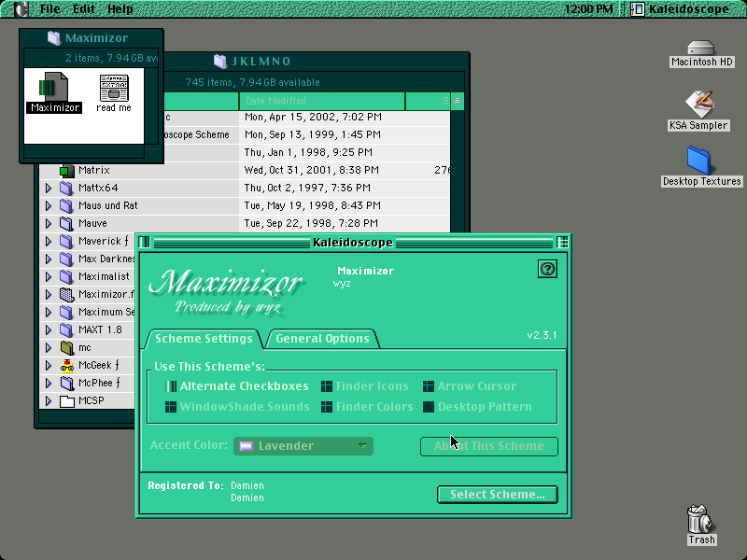
Task: Open the KSA Sampler desktop icon
Action: [698, 104]
